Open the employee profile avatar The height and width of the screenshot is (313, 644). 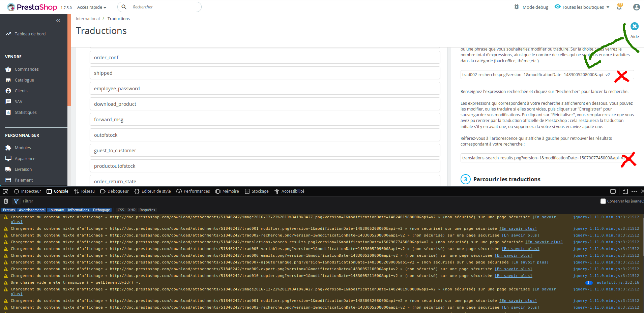637,7
